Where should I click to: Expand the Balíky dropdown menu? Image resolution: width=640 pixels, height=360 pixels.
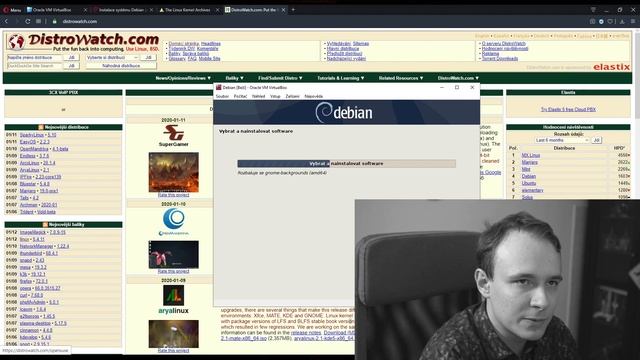pos(235,78)
